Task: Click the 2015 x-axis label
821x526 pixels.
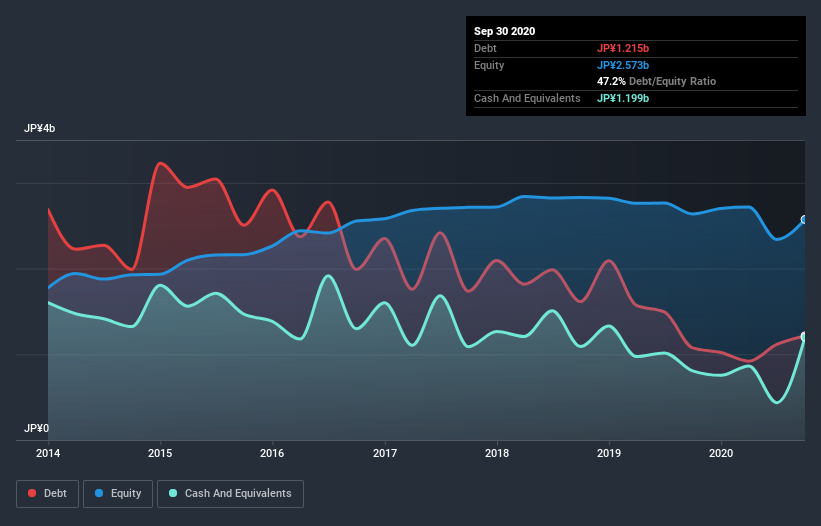Action: coord(160,453)
